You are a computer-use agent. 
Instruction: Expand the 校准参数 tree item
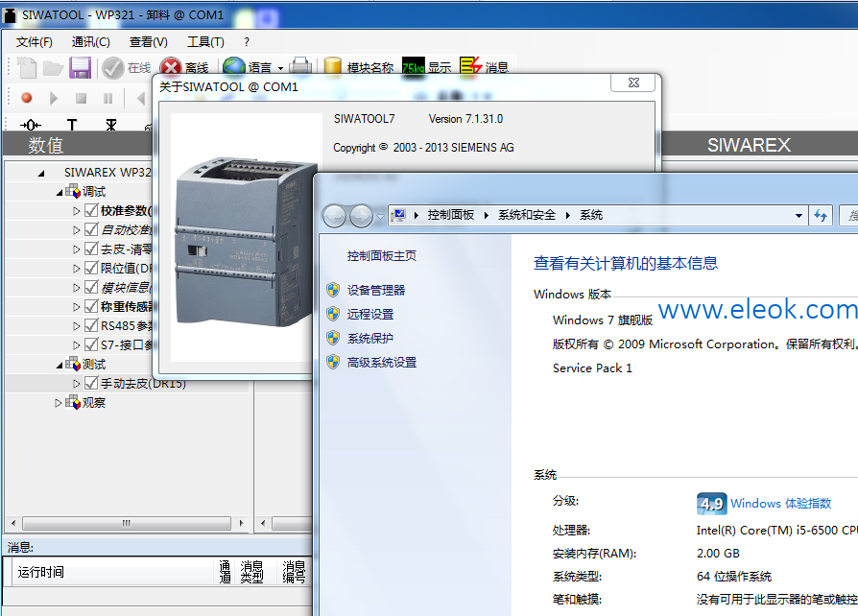77,211
